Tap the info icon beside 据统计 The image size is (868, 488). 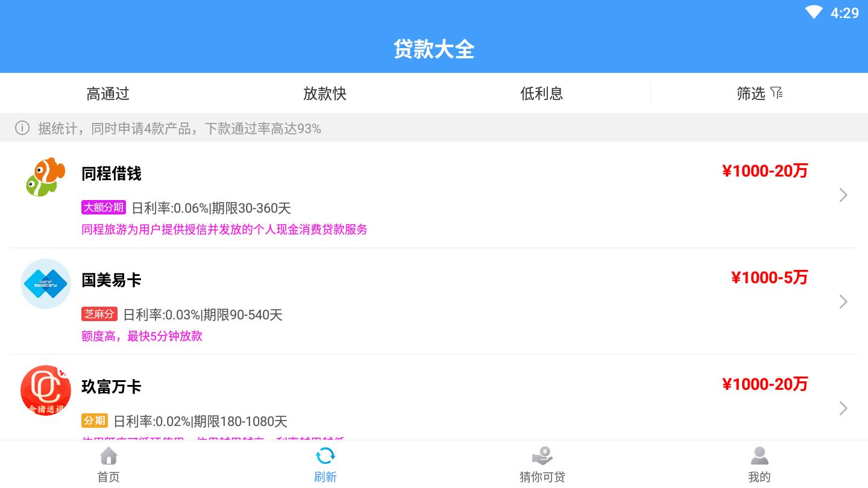click(x=22, y=128)
